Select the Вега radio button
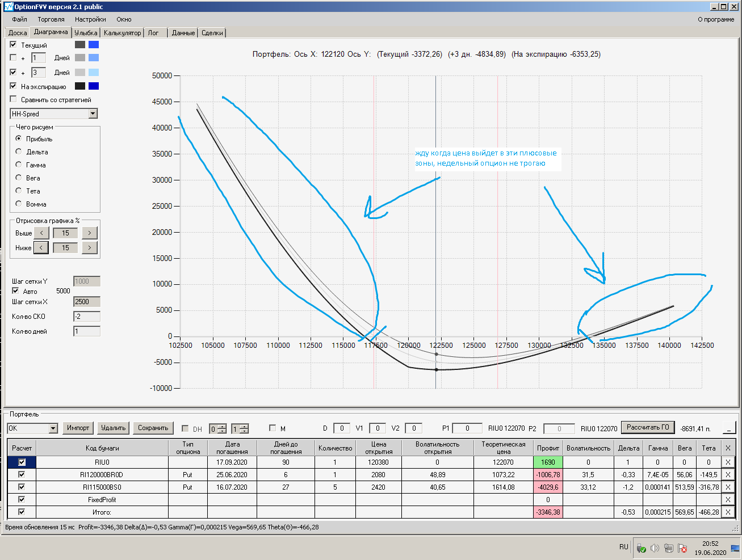This screenshot has height=560, width=742. click(19, 178)
